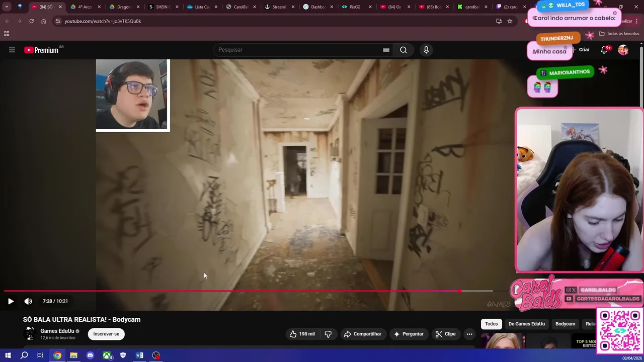Select the De Games EduUu chip
The image size is (644, 362).
click(x=526, y=324)
